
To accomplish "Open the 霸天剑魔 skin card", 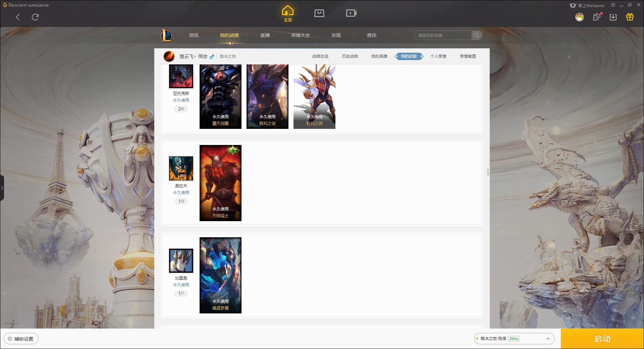I will pyautogui.click(x=220, y=97).
